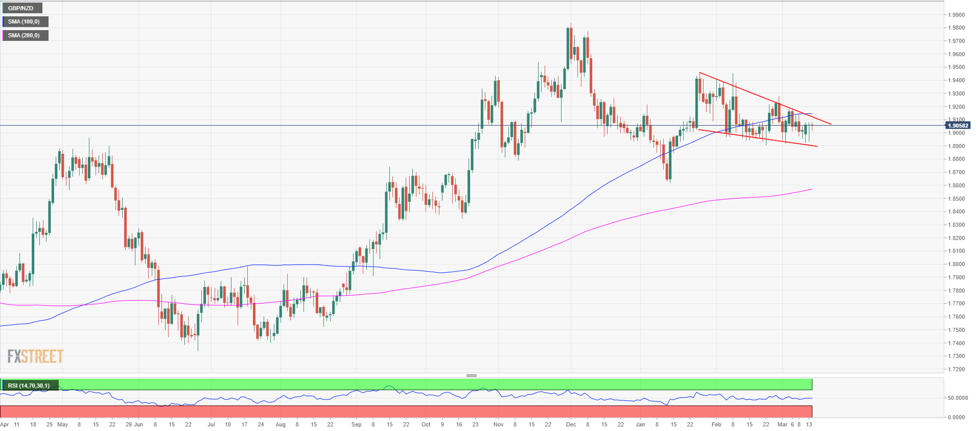
Task: Click the 1.9500 price axis label
Action: coord(957,67)
